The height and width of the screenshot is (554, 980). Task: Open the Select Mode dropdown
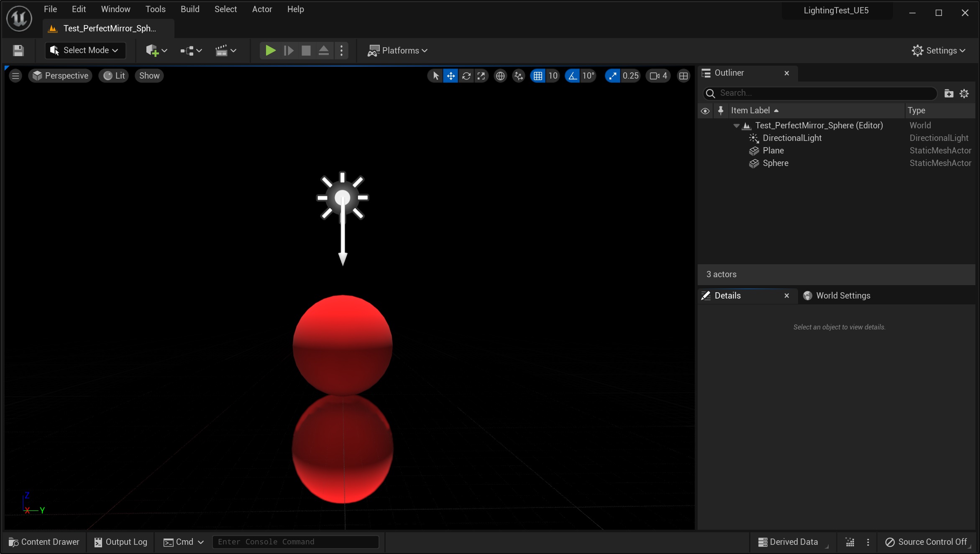click(x=85, y=50)
